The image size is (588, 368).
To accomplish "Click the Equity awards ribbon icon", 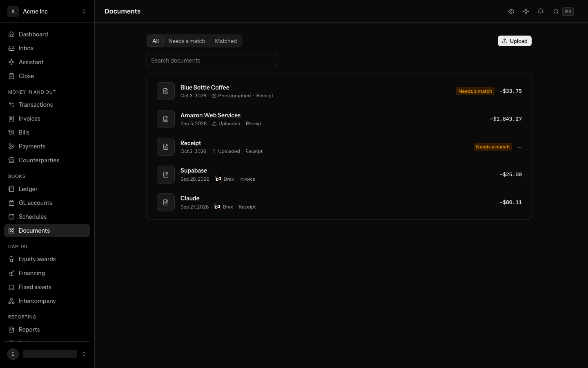I will pos(11,259).
